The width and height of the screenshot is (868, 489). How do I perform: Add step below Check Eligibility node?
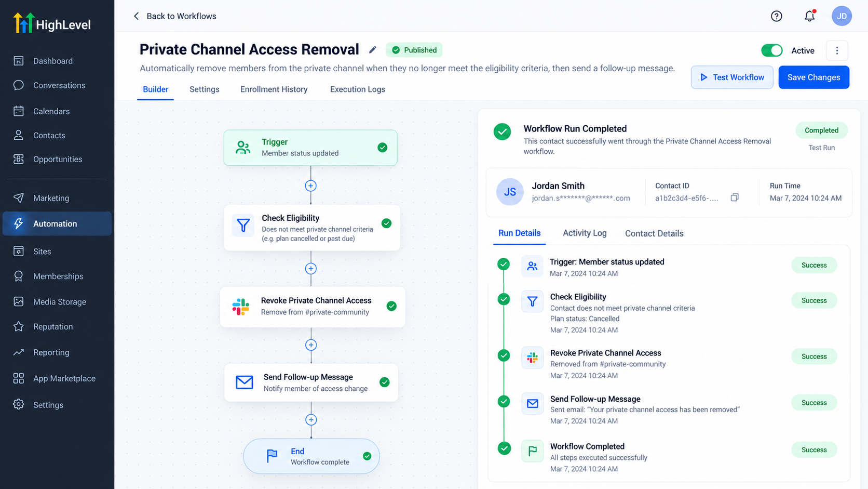tap(310, 269)
